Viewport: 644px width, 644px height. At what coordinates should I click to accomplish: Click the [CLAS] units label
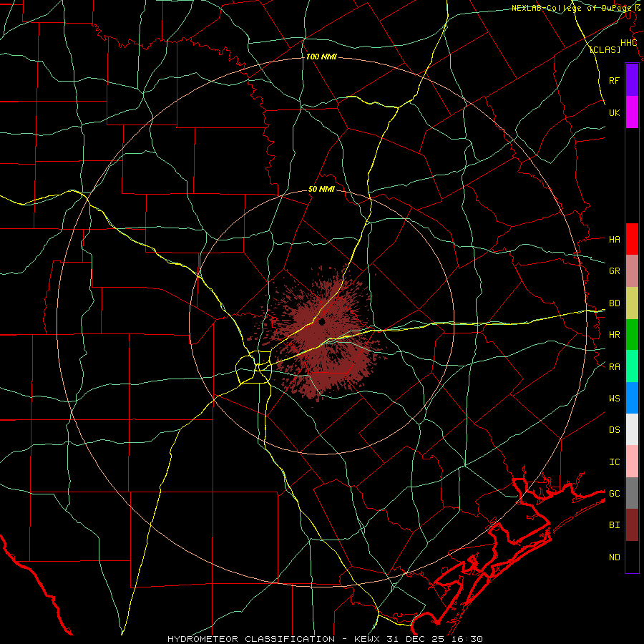(x=605, y=49)
